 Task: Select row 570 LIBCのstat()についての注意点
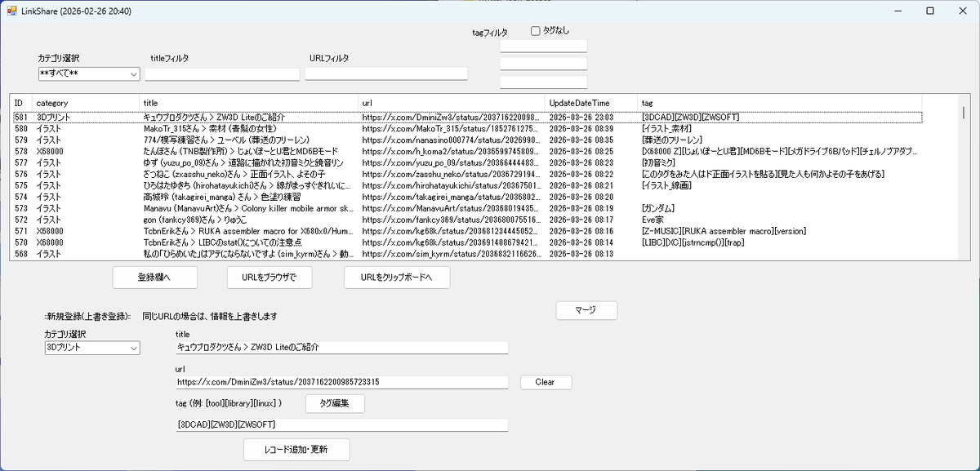pos(466,243)
